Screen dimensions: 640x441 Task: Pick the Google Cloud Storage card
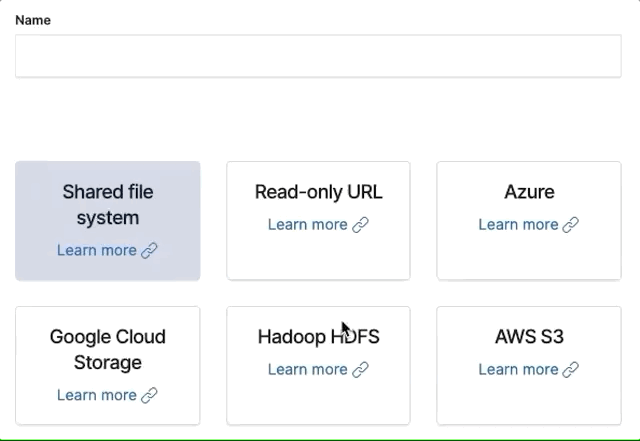107,349
